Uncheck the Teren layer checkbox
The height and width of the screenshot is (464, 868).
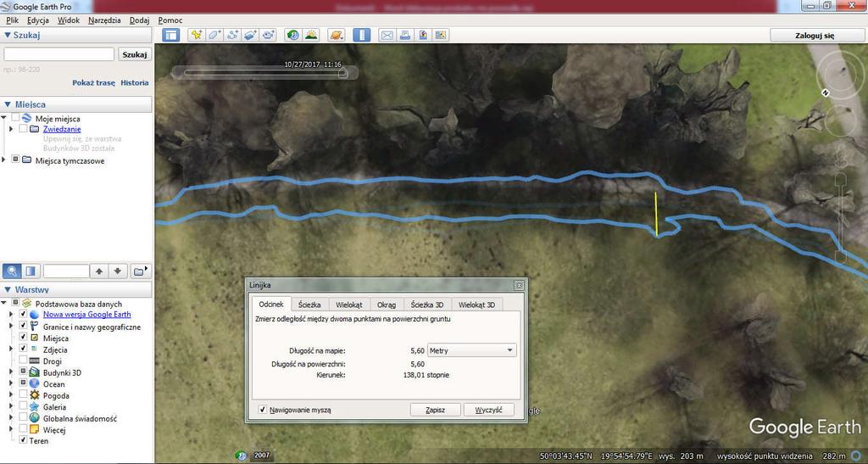(x=23, y=440)
